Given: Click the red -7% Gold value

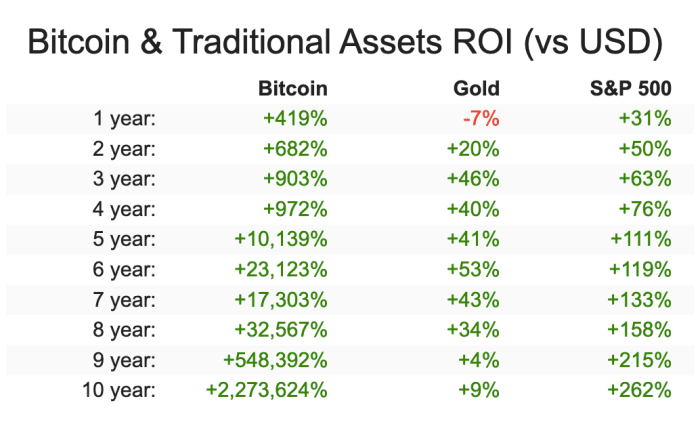Looking at the screenshot, I should click(481, 119).
